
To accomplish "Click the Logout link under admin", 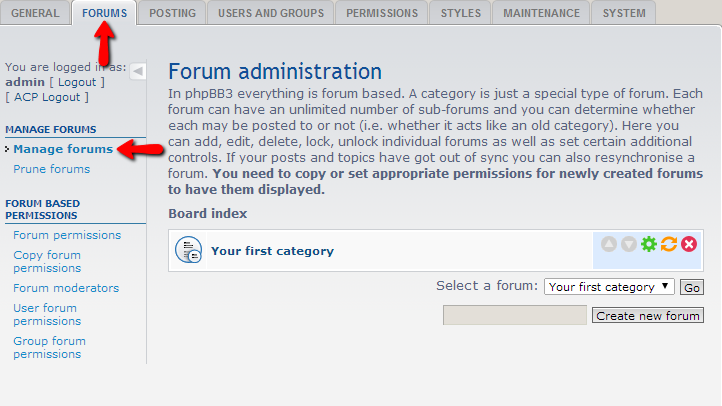I will 77,82.
